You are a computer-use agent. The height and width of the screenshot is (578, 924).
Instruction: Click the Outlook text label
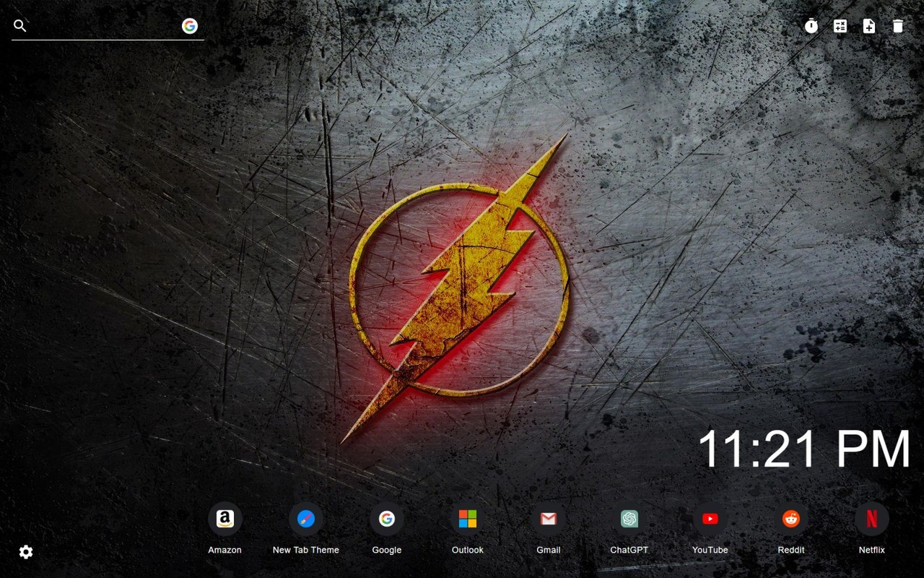tap(468, 550)
